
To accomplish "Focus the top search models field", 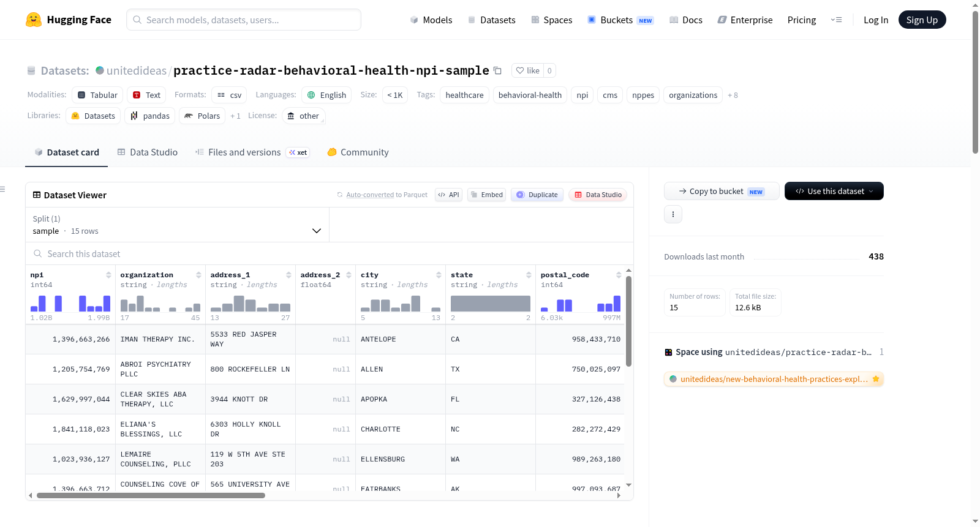I will (244, 20).
